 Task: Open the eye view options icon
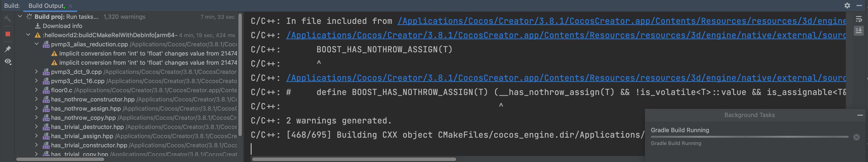coord(8,61)
